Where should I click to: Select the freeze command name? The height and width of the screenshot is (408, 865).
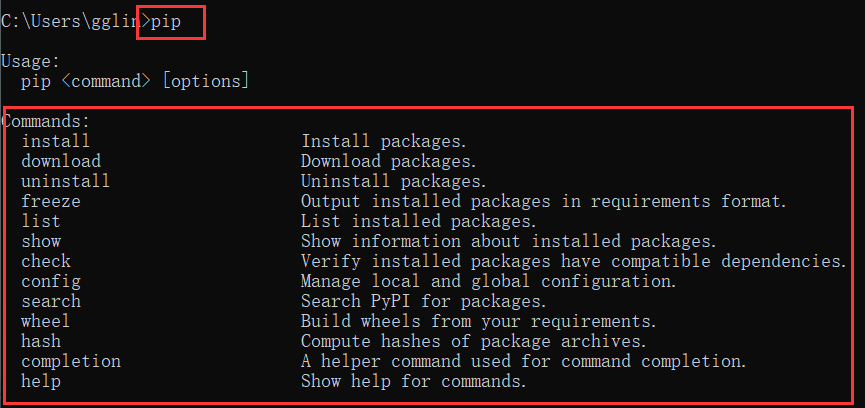[x=51, y=201]
